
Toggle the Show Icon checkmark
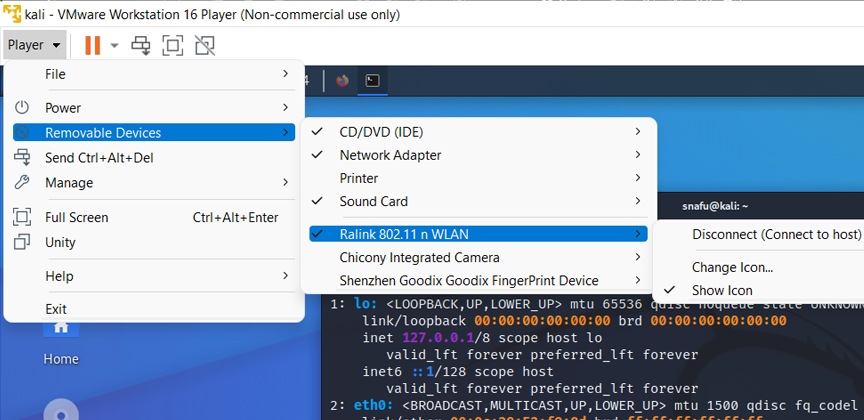(x=669, y=290)
